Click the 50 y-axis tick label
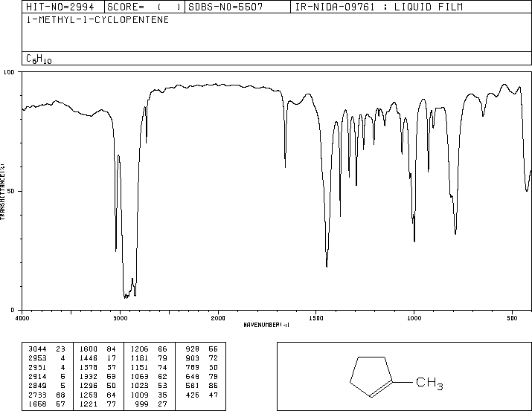 pyautogui.click(x=11, y=191)
